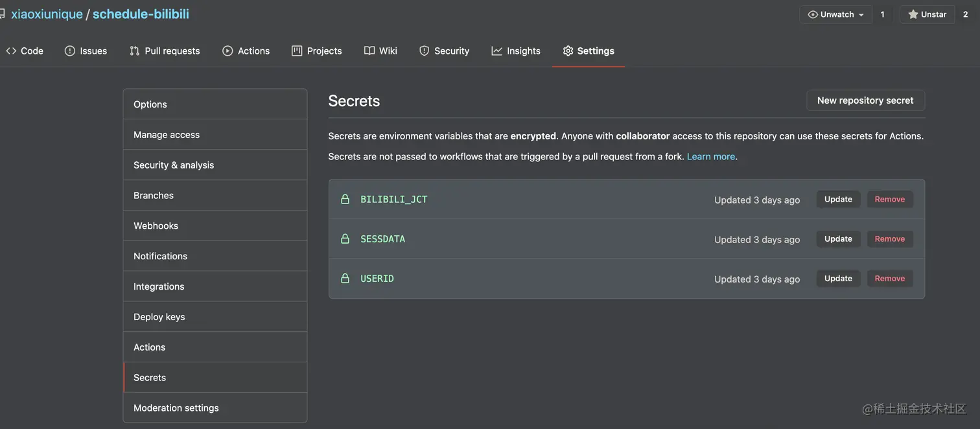Viewport: 980px width, 429px height.
Task: Click the pull request branch icon
Action: coord(134,51)
